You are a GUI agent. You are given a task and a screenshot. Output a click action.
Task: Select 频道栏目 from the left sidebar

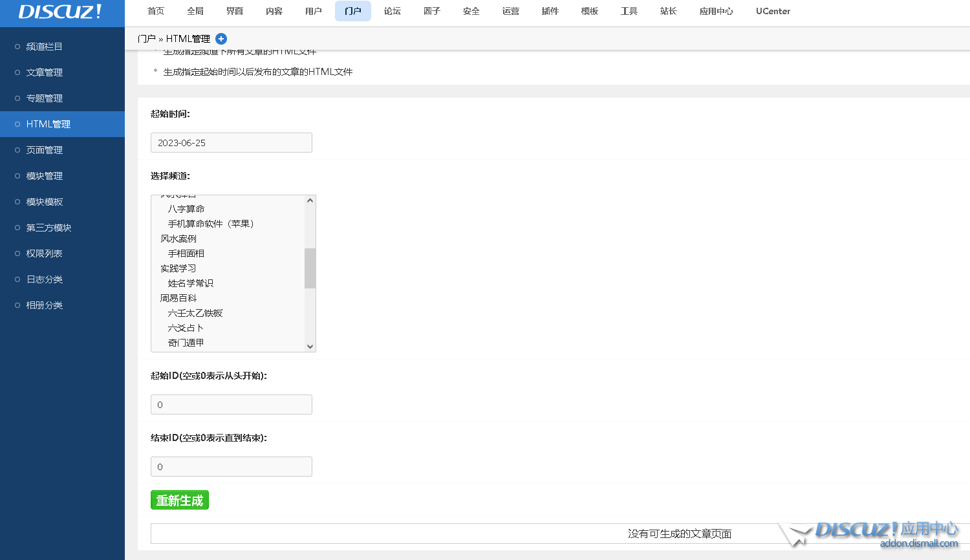point(45,47)
